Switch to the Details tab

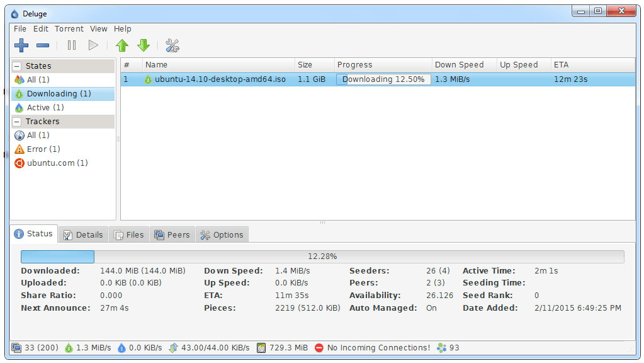point(83,234)
